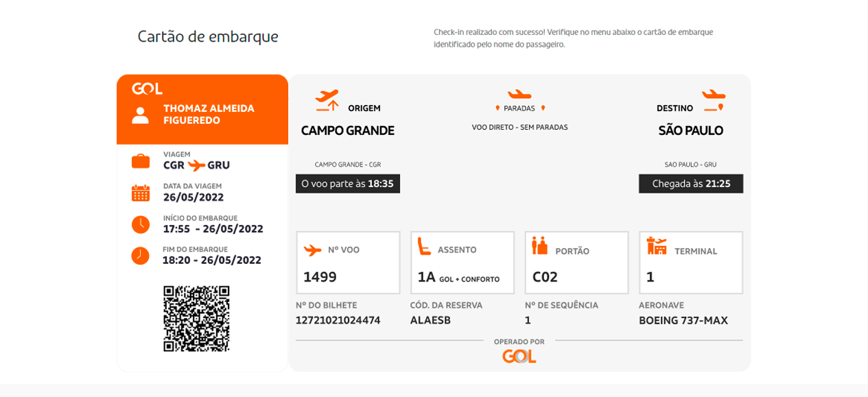Click the GOL logo under Operado por
The image size is (868, 397).
(519, 357)
